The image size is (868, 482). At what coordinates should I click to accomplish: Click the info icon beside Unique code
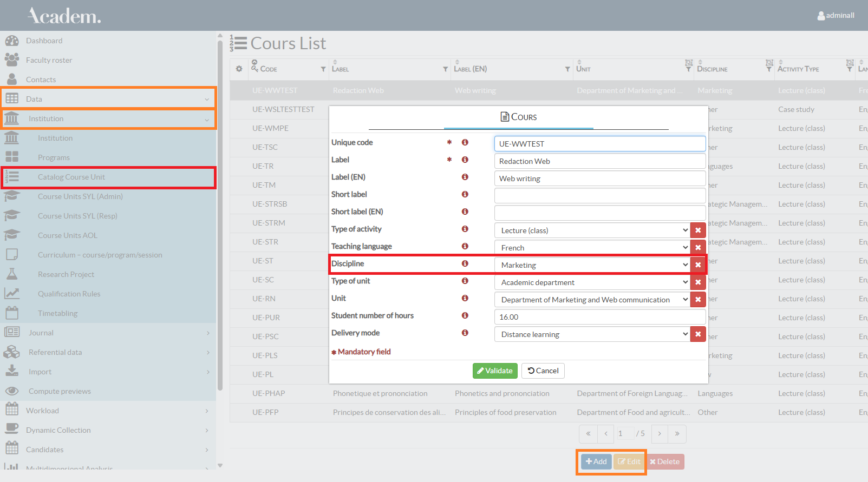(x=465, y=142)
